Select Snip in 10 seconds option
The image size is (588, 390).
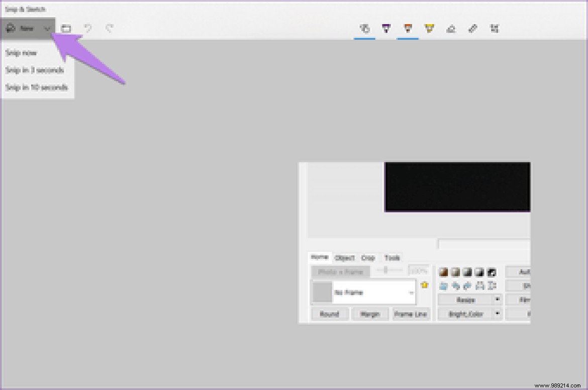pyautogui.click(x=36, y=87)
